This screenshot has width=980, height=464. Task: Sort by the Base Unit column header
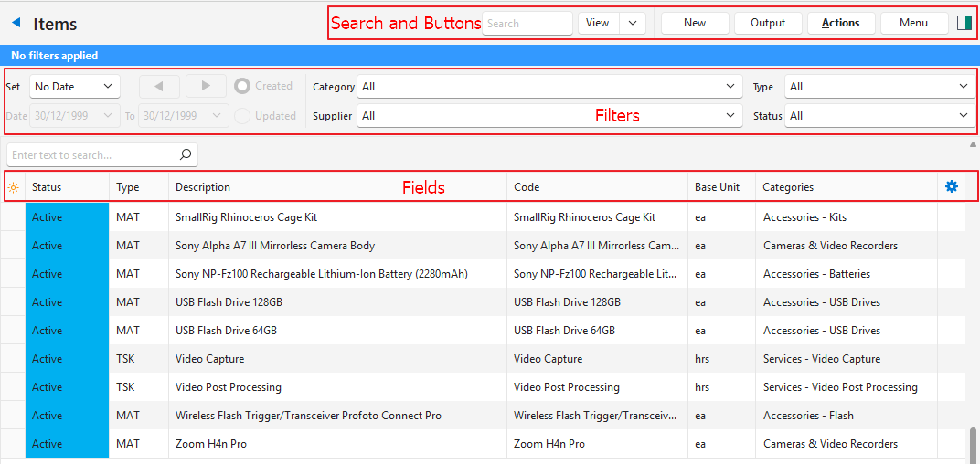tap(722, 186)
